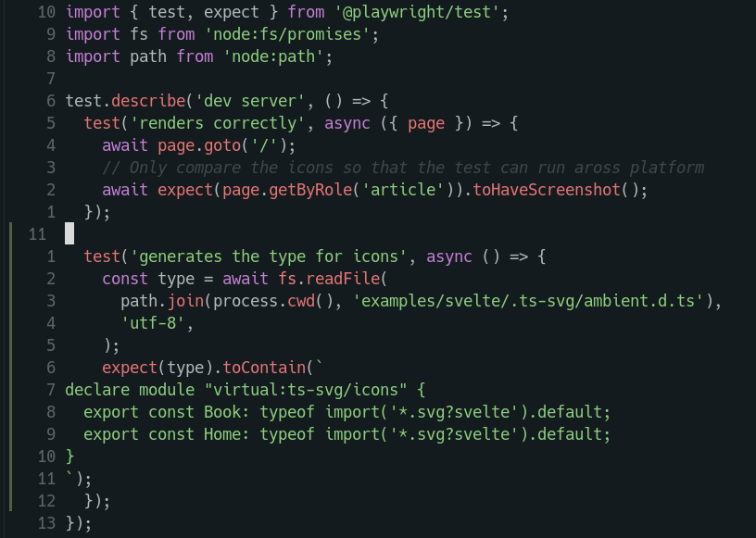Click the 'const type' declaration
Image resolution: width=756 pixels, height=538 pixels.
pos(148,278)
